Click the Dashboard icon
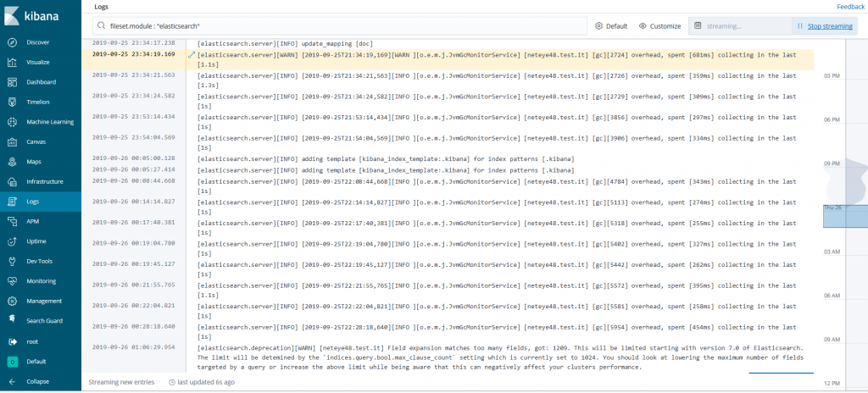This screenshot has width=868, height=393. coord(13,82)
